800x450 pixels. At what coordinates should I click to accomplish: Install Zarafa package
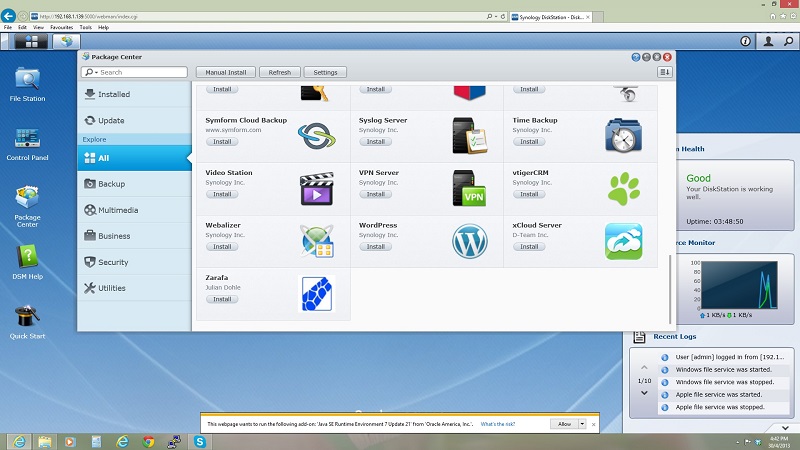[x=222, y=299]
